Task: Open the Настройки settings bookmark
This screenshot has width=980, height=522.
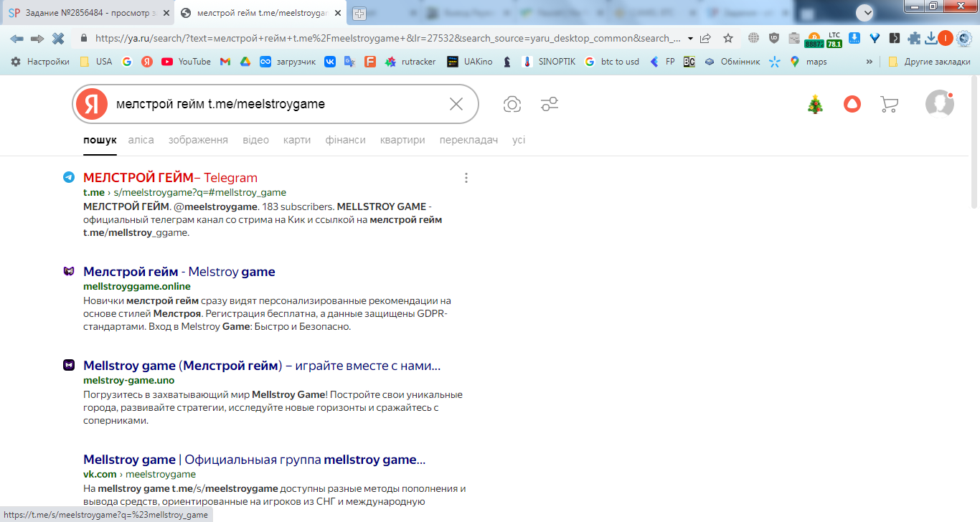Action: (40, 62)
